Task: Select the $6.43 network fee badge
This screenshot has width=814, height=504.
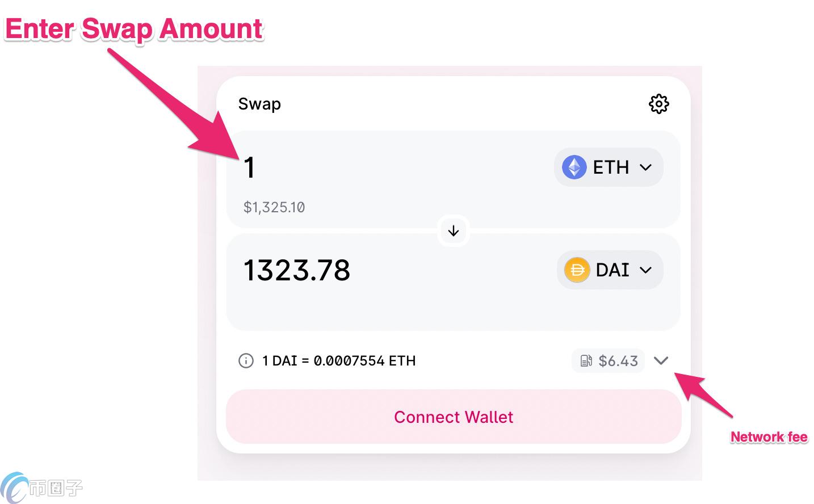Action: [609, 360]
